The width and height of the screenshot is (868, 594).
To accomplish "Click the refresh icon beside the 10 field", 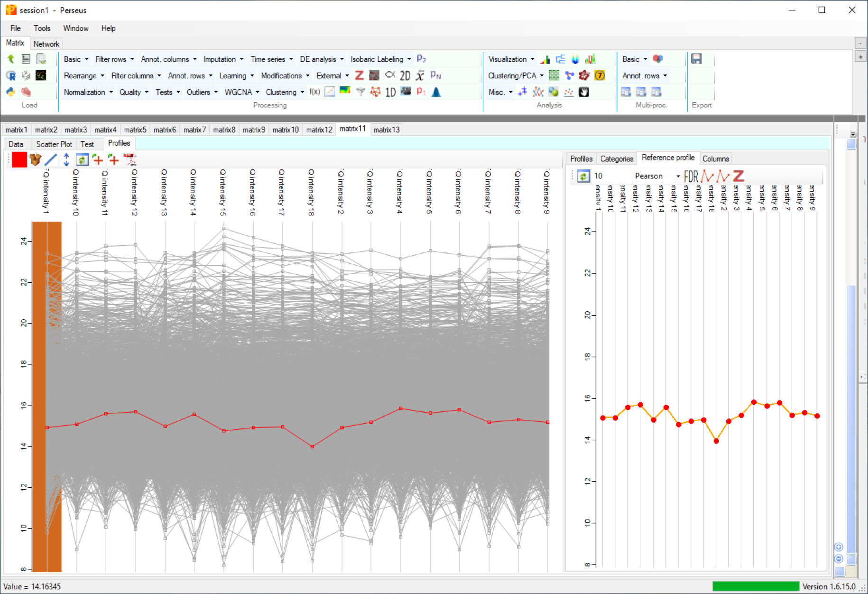I will tap(583, 176).
